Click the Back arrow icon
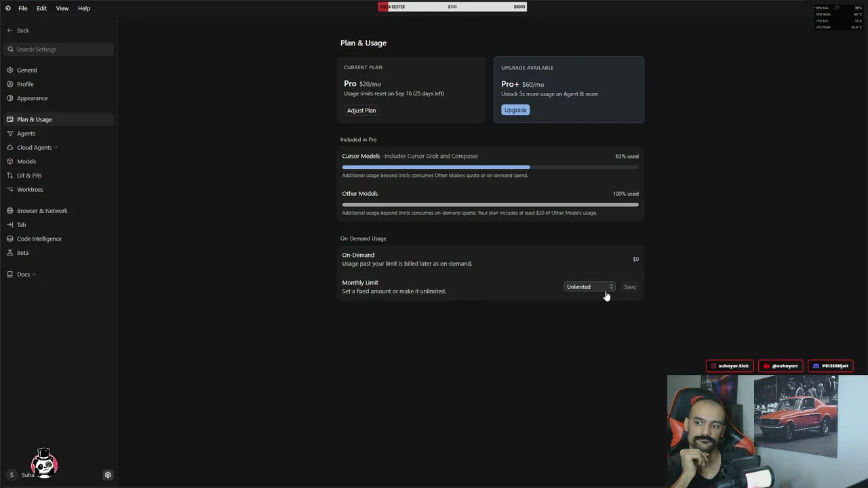 [10, 30]
